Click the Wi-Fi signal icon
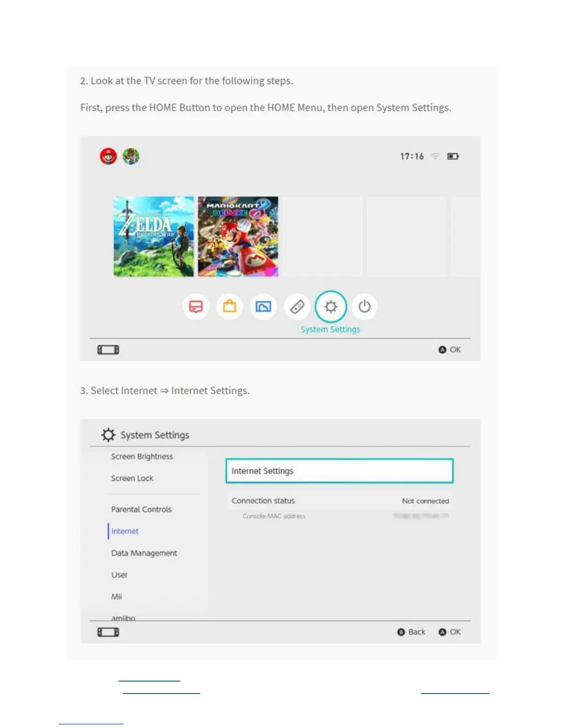 pos(435,156)
